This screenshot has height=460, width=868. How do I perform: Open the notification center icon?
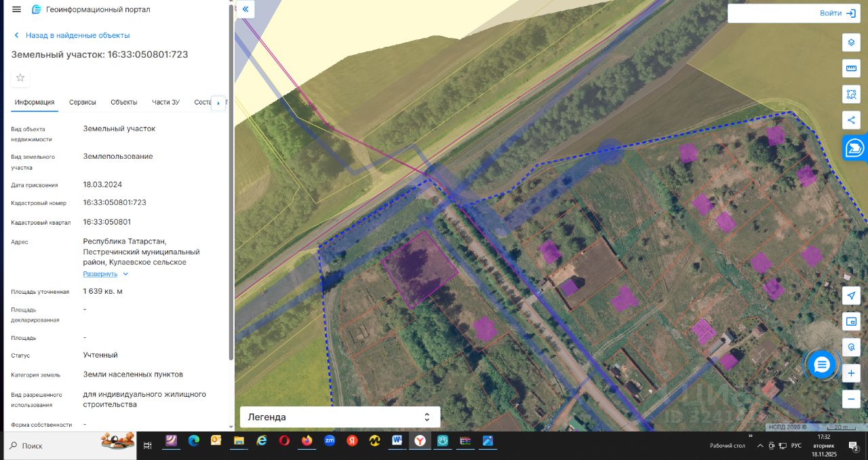point(854,446)
